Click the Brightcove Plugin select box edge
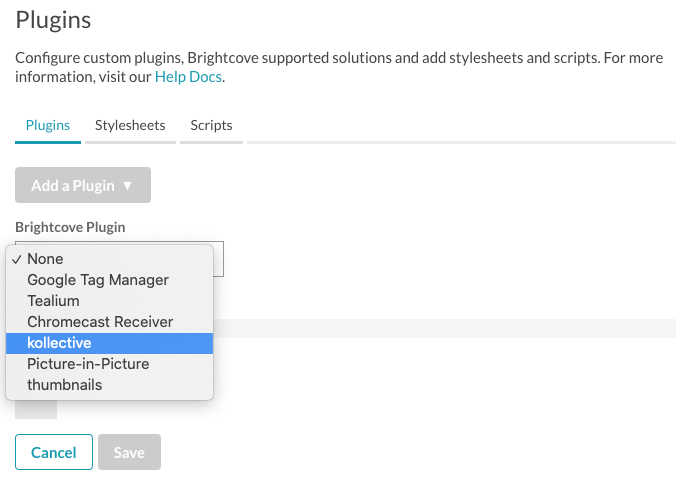Image resolution: width=694 pixels, height=478 pixels. tap(219, 259)
